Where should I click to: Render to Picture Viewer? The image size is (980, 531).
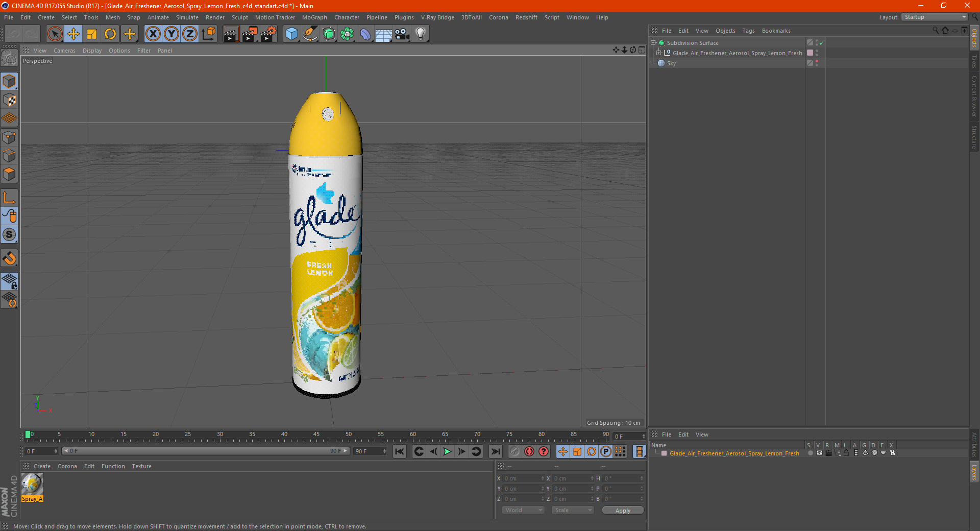[250, 34]
